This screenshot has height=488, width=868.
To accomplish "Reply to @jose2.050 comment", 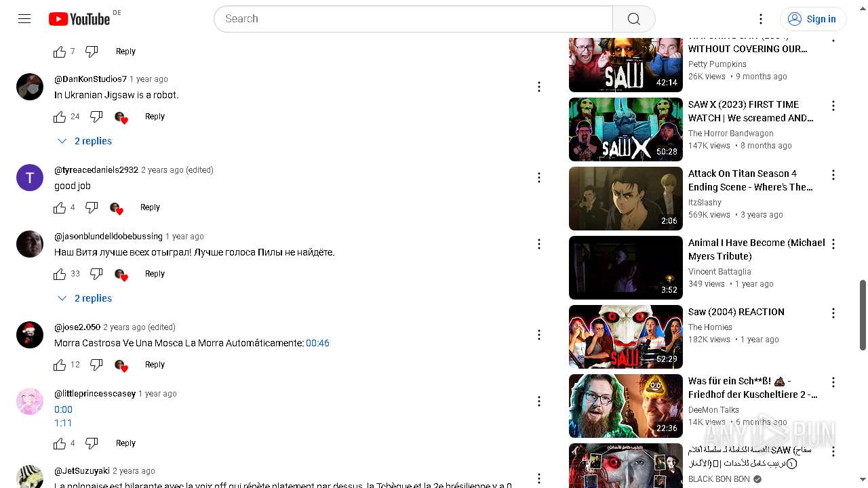I will click(155, 365).
